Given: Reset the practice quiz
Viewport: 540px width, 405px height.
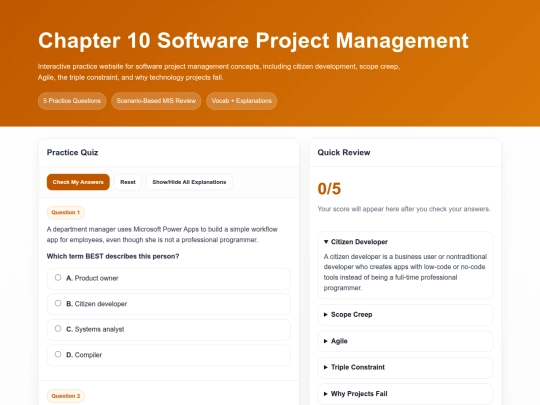Looking at the screenshot, I should click(128, 182).
